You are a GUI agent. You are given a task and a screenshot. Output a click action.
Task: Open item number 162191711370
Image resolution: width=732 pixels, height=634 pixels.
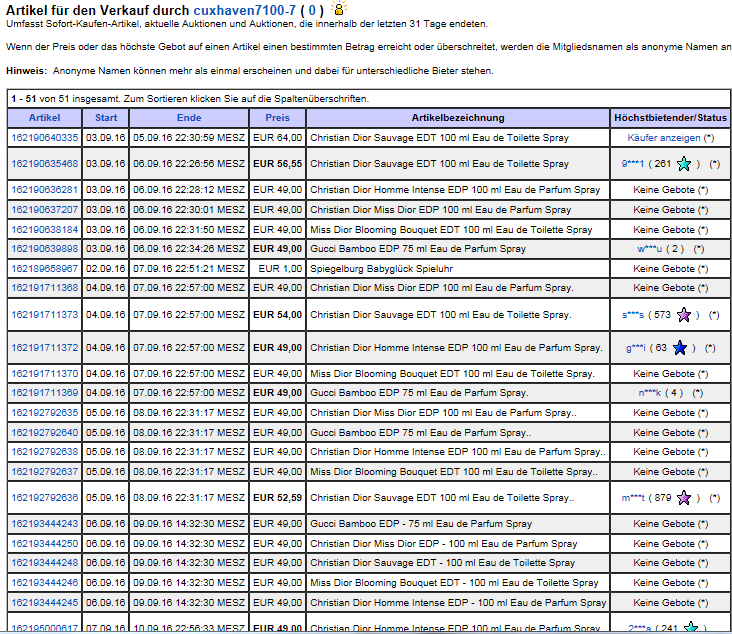pos(45,374)
